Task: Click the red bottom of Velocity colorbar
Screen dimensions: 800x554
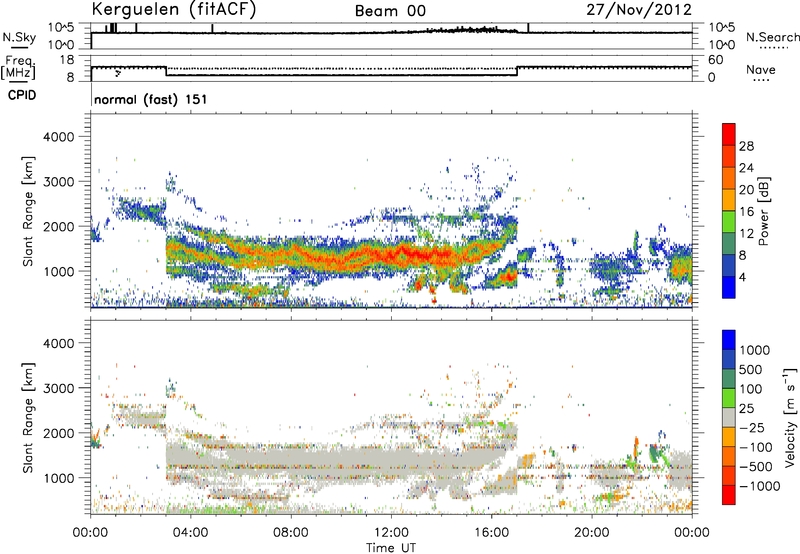Action: [729, 495]
